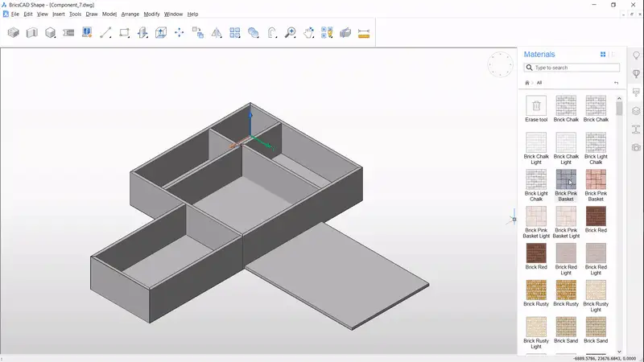This screenshot has height=362, width=644.
Task: Click the extrude box with up arrow icon
Action: (160, 32)
